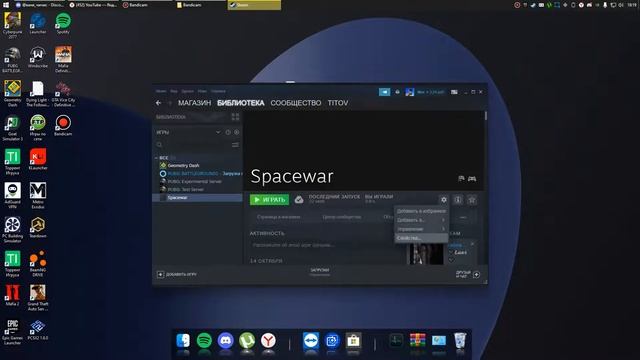Open BeamNG.drive desktop shortcut
The height and width of the screenshot is (360, 640).
click(x=38, y=264)
